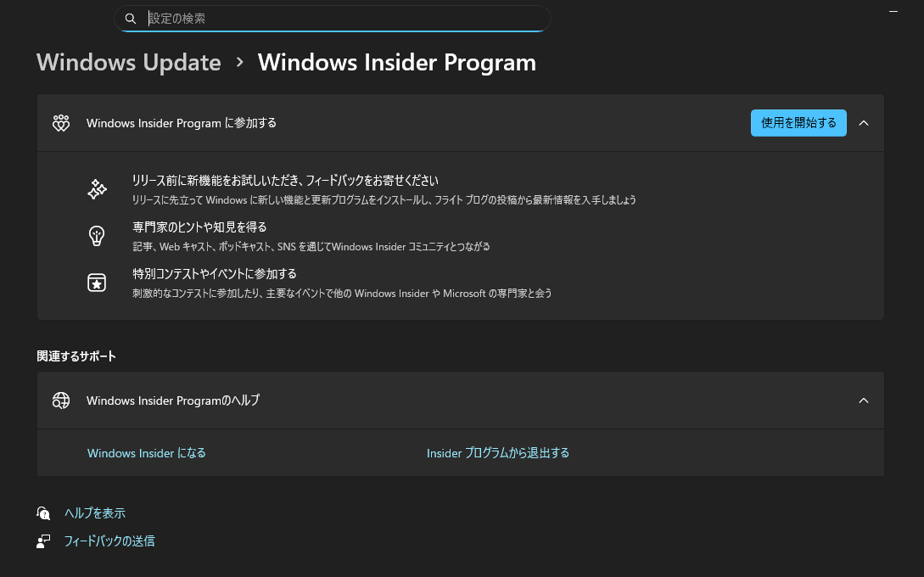
Task: Click the feedback person icon
Action: tap(43, 541)
